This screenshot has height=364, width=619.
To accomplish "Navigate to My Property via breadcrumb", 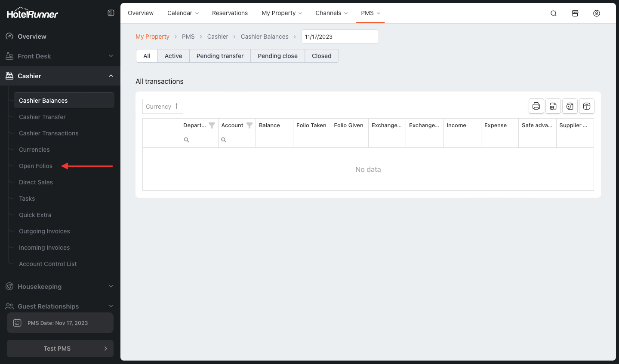I will pos(152,37).
